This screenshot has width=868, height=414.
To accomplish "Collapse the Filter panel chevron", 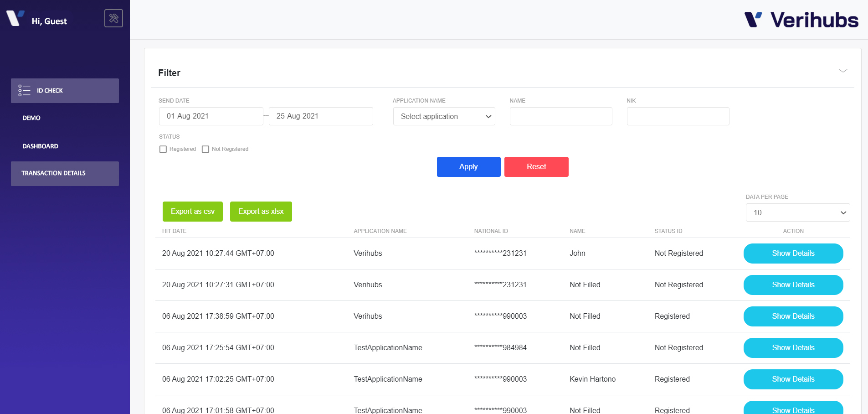I will point(843,71).
